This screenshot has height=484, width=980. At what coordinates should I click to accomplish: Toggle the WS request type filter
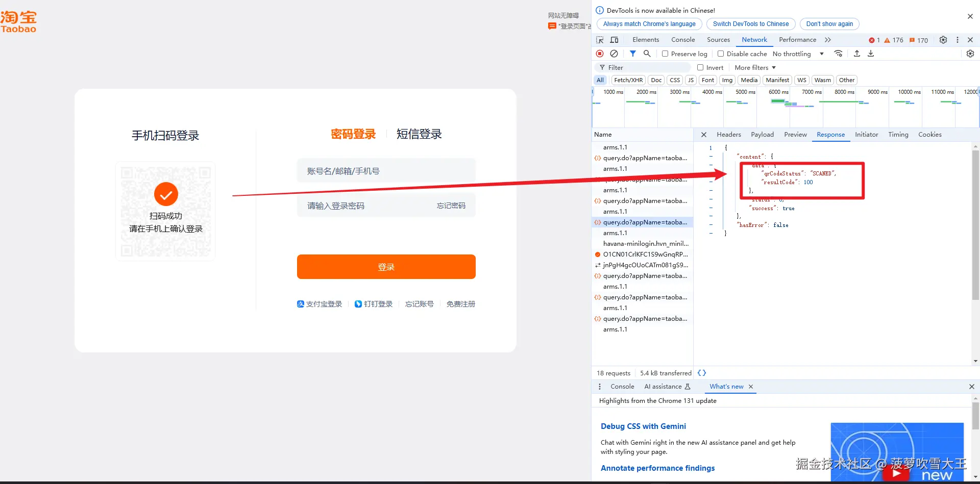(802, 80)
